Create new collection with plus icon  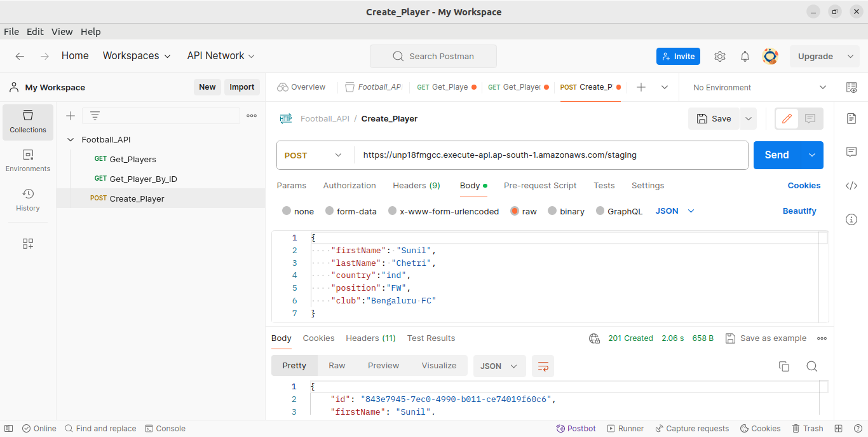point(71,116)
